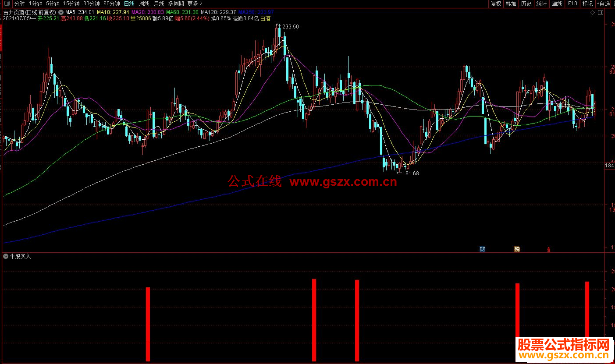Click the 181.68 low price label

tap(410, 173)
